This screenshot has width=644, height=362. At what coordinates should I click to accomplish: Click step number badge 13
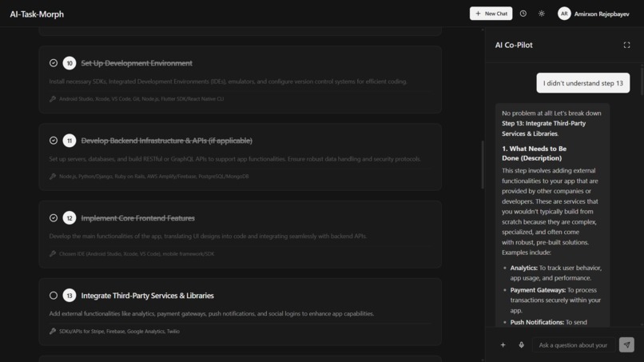point(70,296)
